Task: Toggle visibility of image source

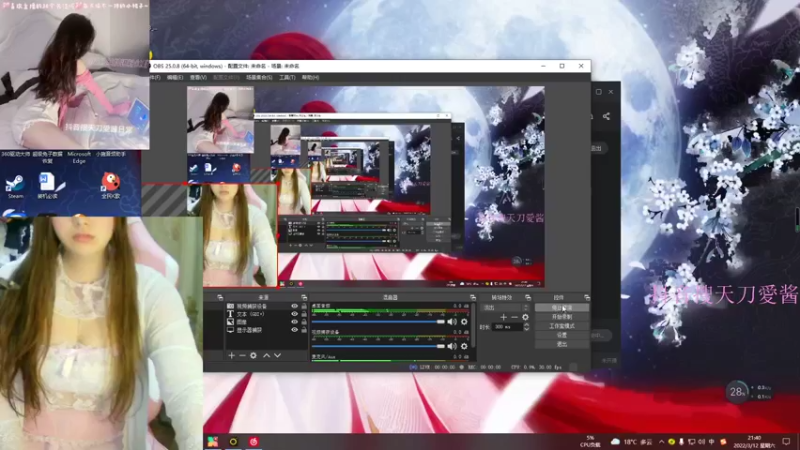Action: pos(294,322)
